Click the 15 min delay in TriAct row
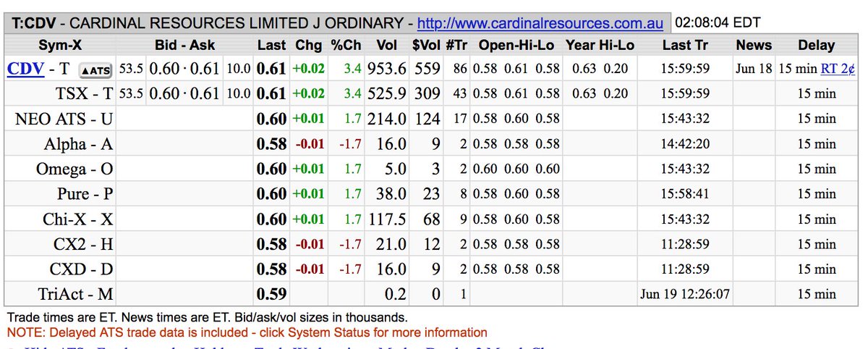This screenshot has width=868, height=349. point(816,295)
